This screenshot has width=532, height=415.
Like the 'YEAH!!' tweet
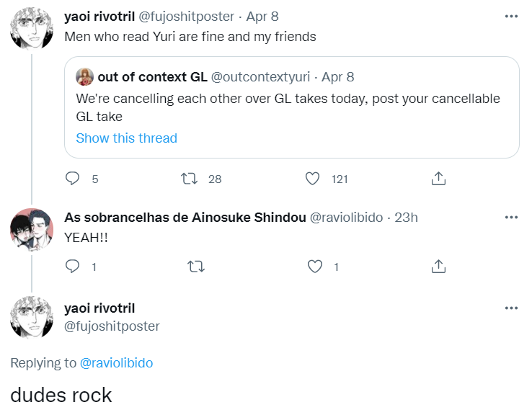(x=315, y=267)
